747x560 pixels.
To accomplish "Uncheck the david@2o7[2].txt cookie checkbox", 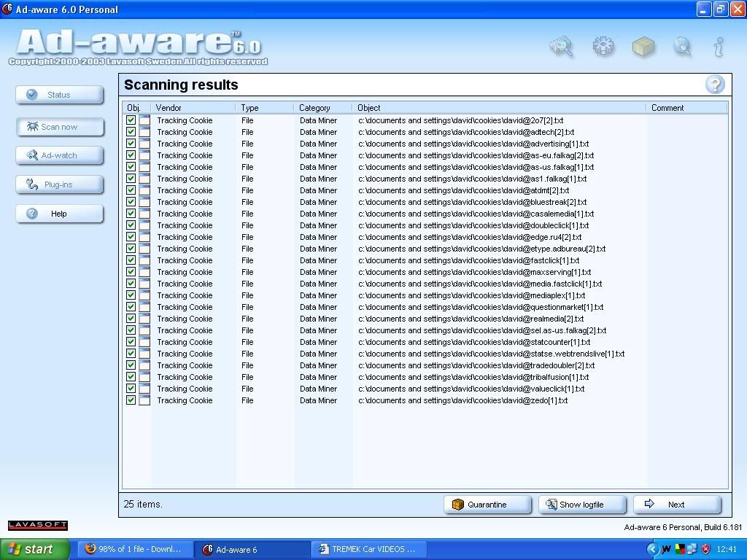I will (x=131, y=120).
